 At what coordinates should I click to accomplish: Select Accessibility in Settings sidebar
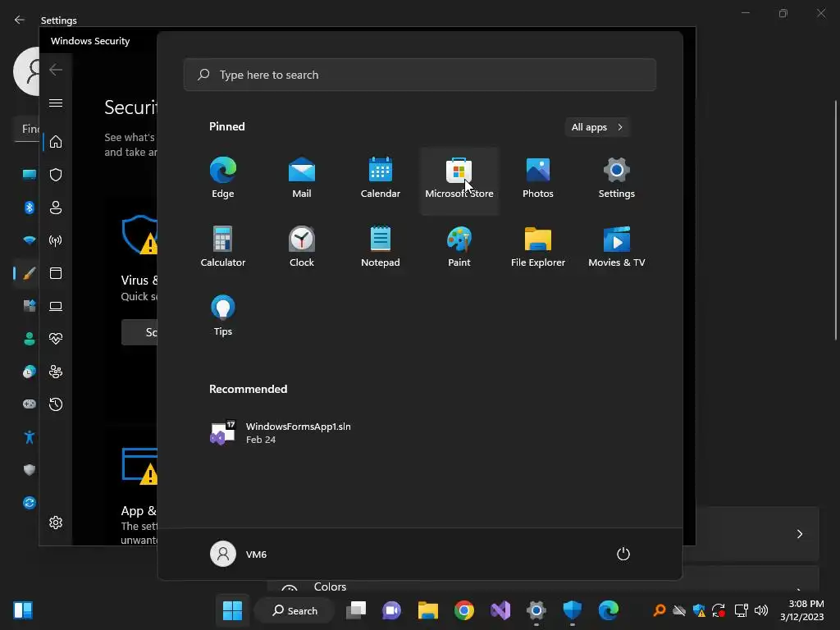[29, 437]
